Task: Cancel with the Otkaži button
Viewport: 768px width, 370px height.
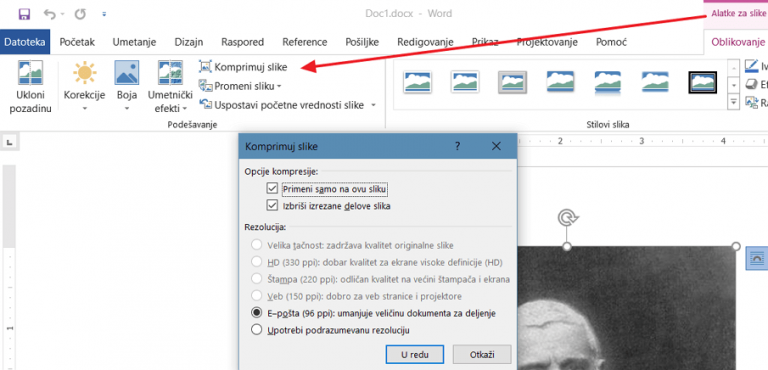Action: (x=482, y=354)
